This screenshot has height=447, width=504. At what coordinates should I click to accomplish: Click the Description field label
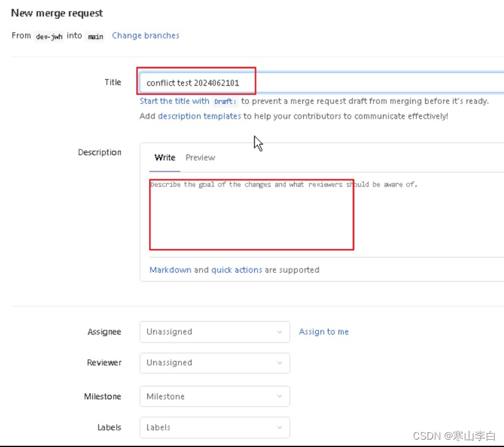(x=100, y=152)
